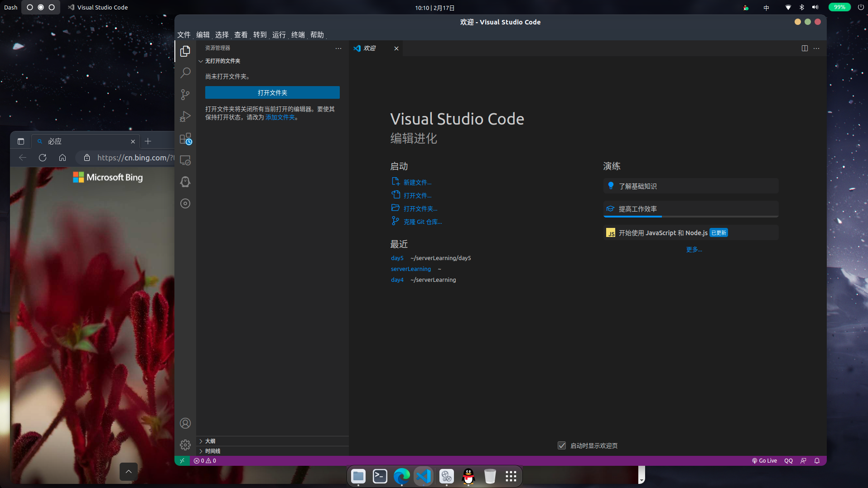This screenshot has width=868, height=488.
Task: Open recent folder day5
Action: 397,258
